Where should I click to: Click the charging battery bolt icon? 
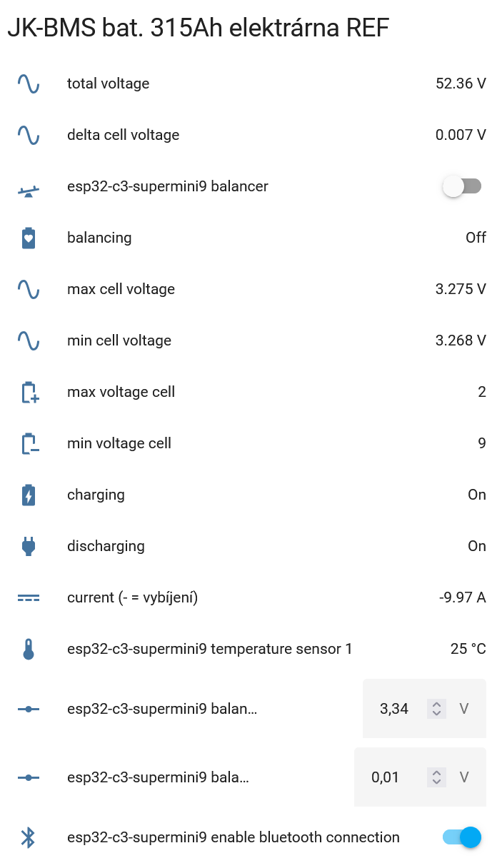[x=29, y=495]
